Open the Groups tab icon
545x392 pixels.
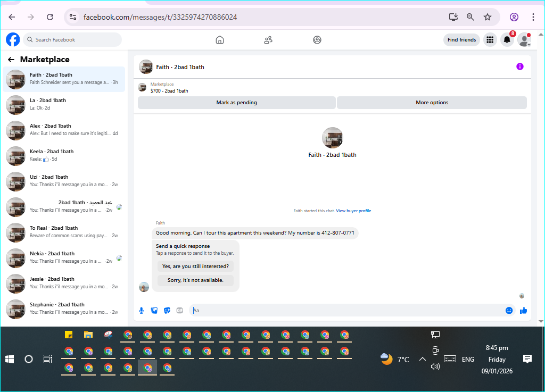tap(317, 40)
